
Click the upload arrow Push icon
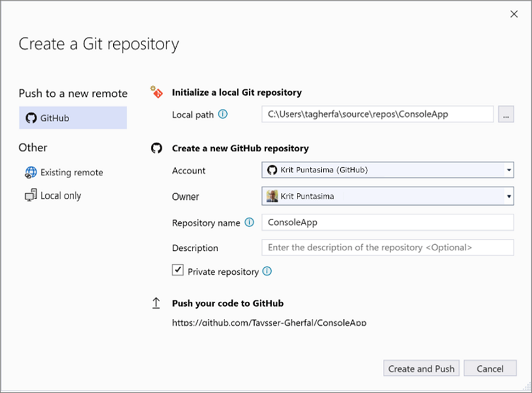[156, 303]
